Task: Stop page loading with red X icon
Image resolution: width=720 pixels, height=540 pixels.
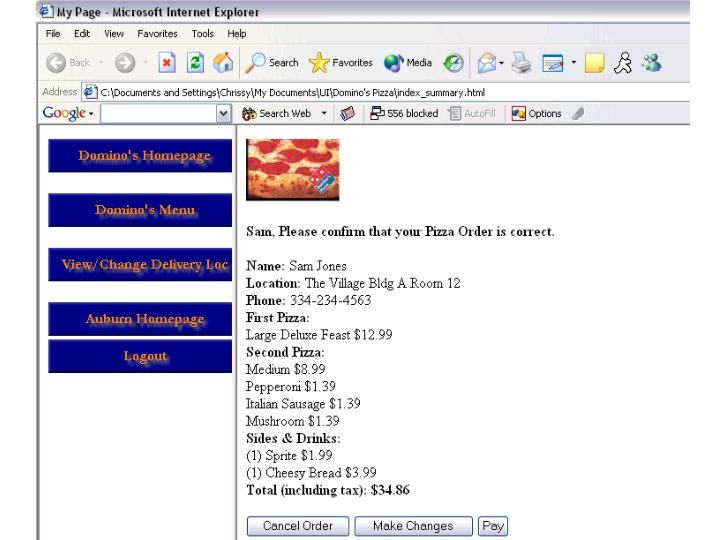Action: pos(167,62)
